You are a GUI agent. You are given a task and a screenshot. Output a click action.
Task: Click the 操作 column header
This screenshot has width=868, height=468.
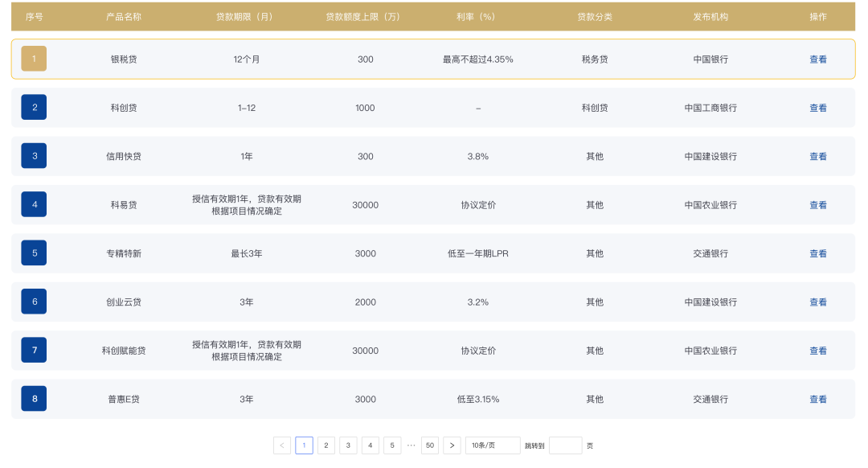(x=817, y=17)
